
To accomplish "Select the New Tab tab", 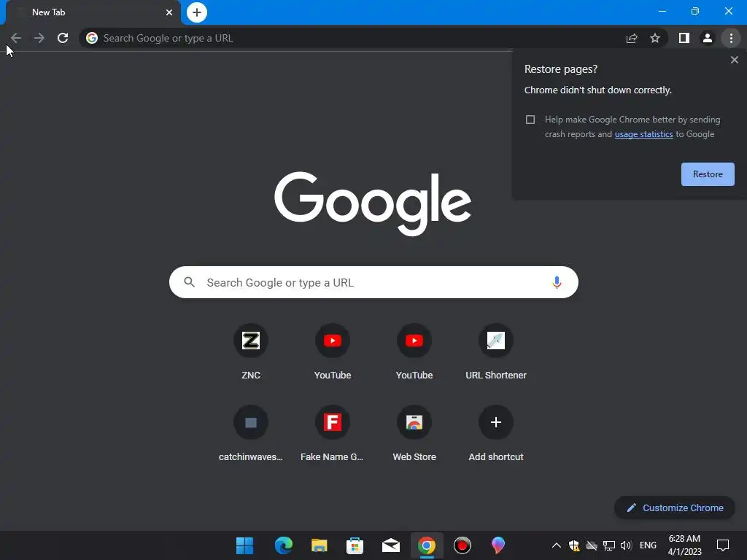I will [93, 12].
